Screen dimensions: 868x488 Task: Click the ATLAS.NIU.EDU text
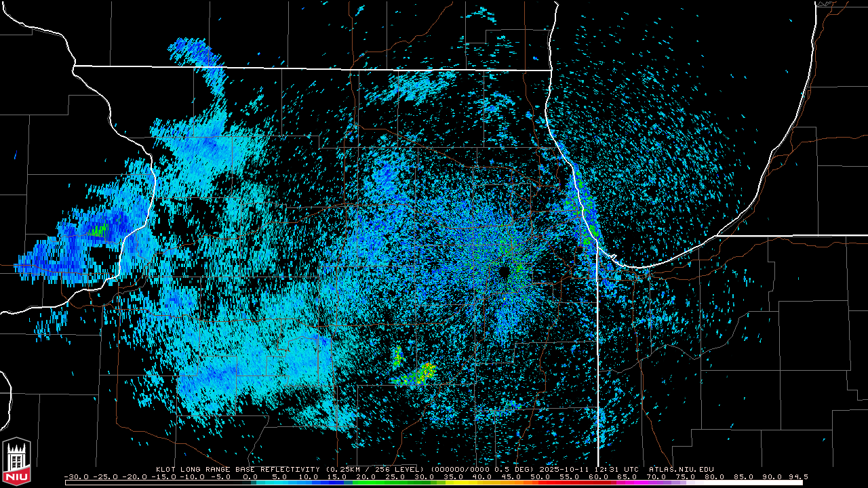[x=681, y=469]
